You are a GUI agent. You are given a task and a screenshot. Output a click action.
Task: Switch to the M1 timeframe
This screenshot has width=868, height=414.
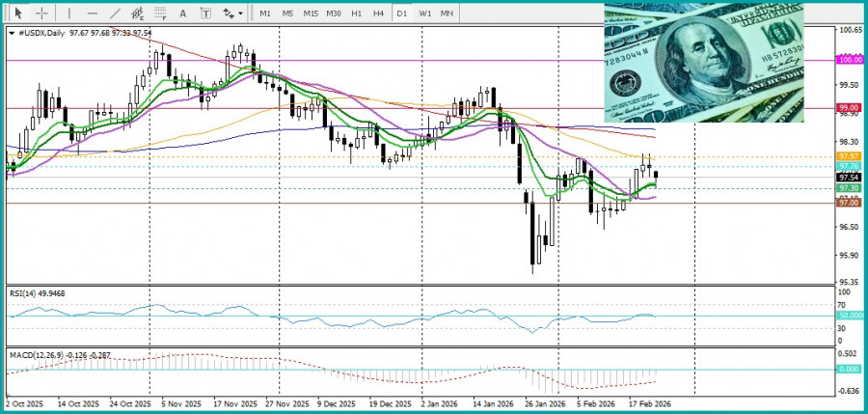[265, 14]
